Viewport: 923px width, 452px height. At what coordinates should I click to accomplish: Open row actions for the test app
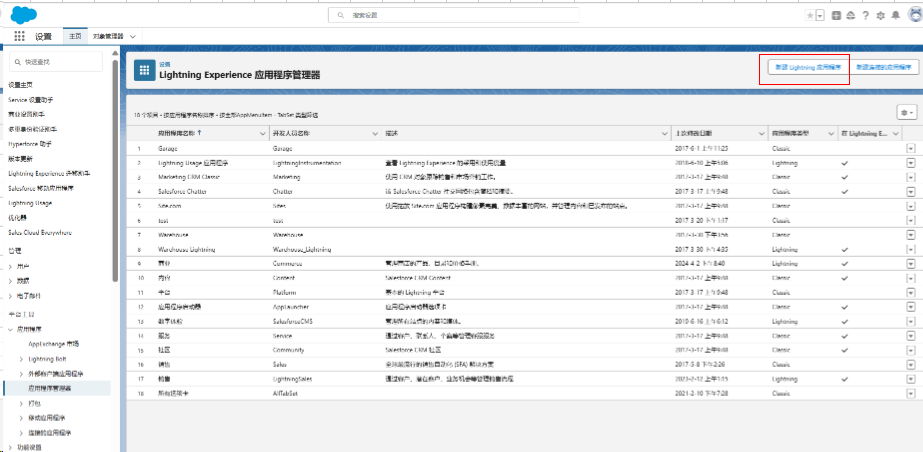coord(911,220)
